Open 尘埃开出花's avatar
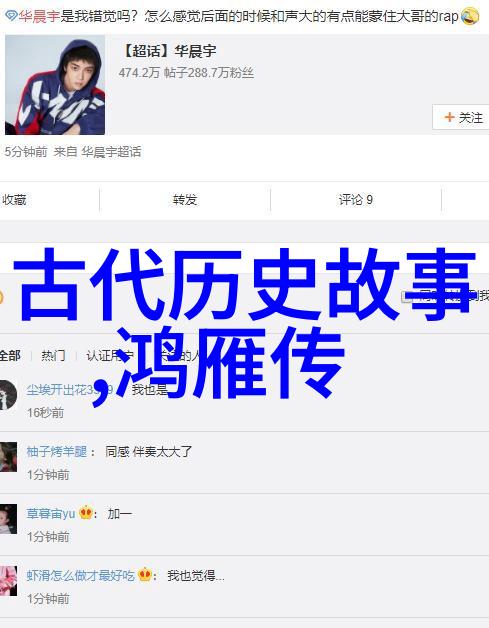Screen dimensions: 489x628 (8, 395)
